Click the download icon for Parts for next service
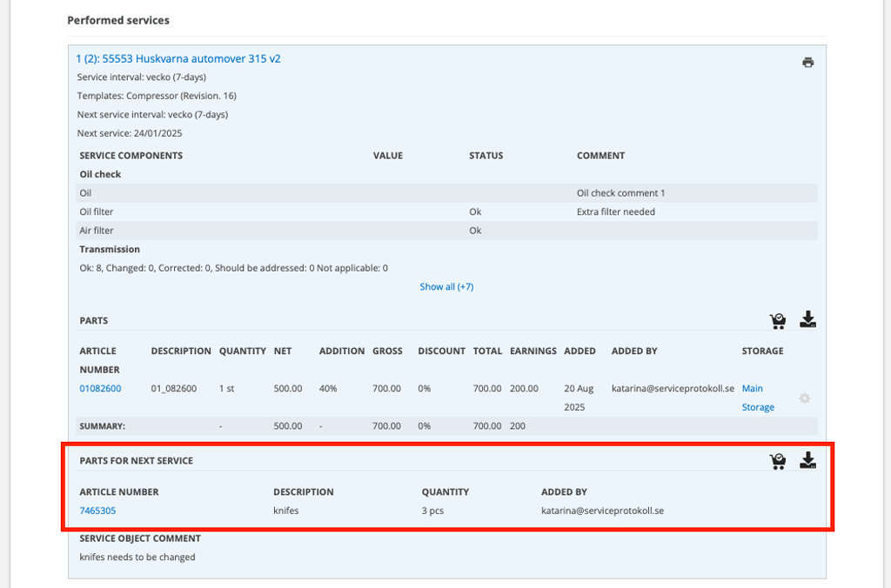 (x=807, y=460)
